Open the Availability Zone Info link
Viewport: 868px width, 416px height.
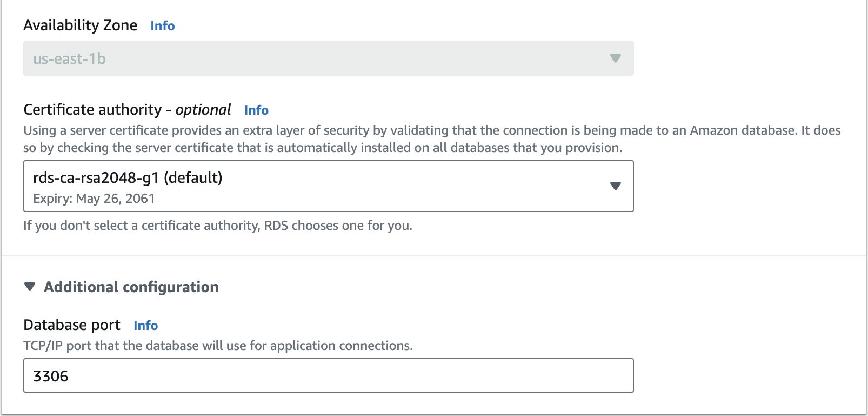(162, 26)
